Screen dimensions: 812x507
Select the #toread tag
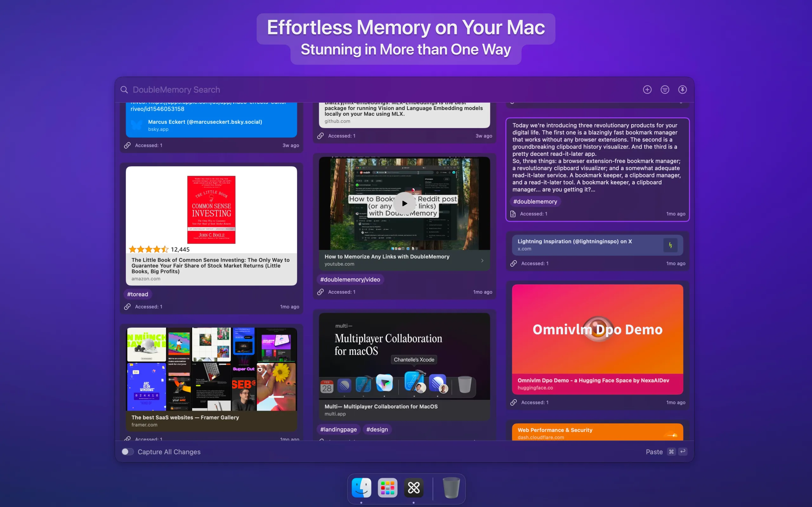(x=138, y=294)
